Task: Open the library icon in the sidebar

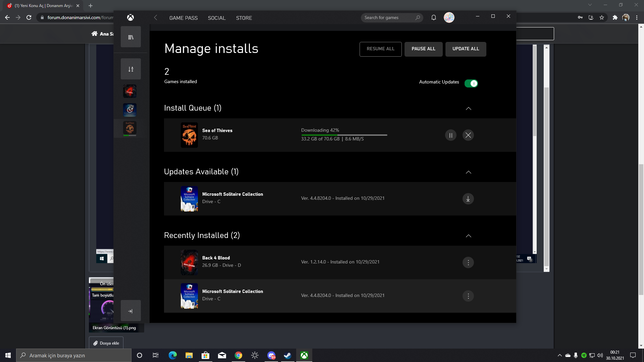Action: tap(131, 37)
